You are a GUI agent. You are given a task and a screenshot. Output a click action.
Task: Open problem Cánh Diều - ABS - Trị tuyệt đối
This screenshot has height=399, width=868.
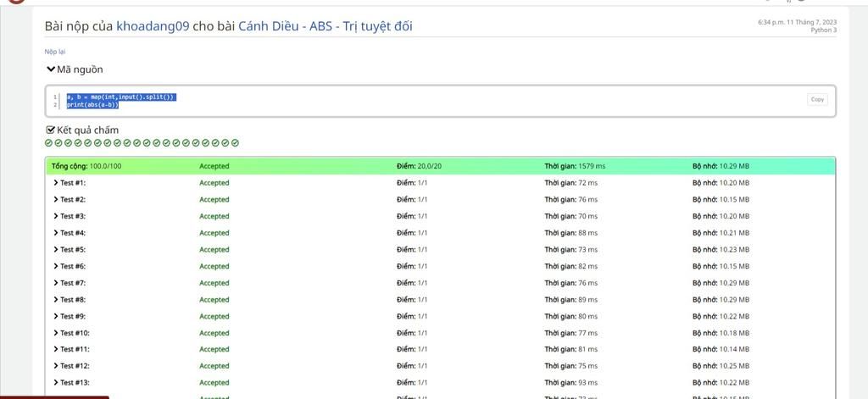[325, 26]
